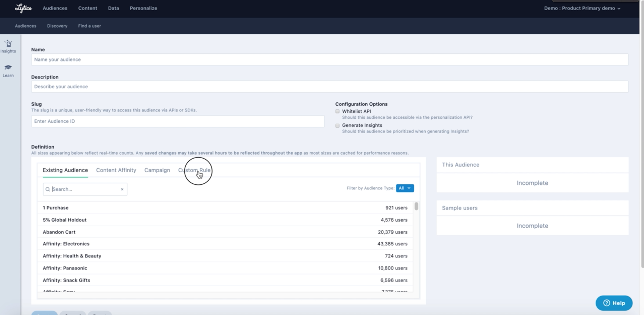The width and height of the screenshot is (644, 315).
Task: Open the Help chat bubble
Action: [x=614, y=303]
